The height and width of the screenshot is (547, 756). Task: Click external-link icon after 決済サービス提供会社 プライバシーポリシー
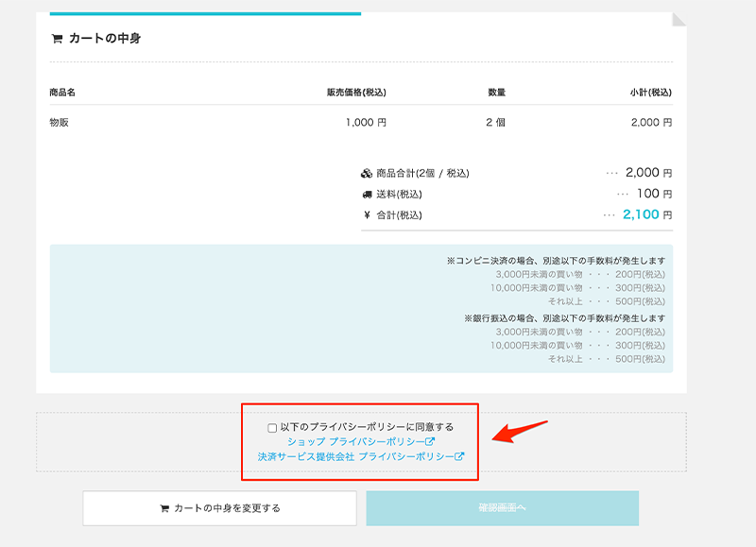pyautogui.click(x=460, y=456)
